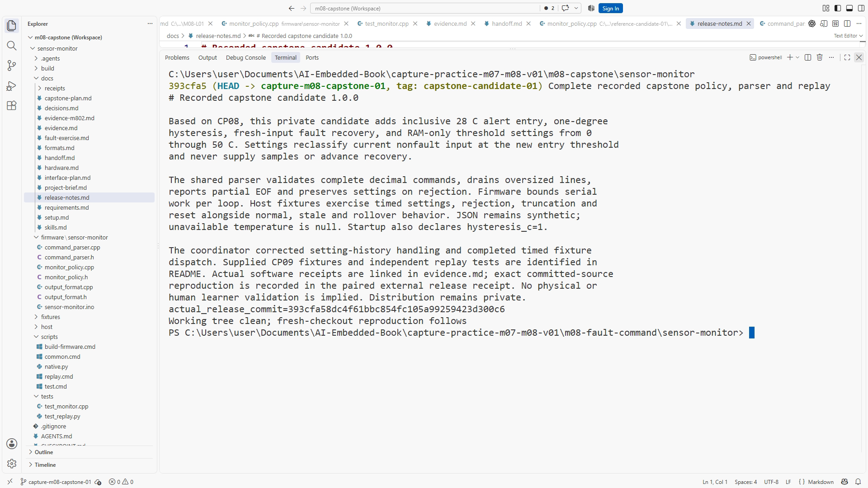Toggle maximized terminal panel size
868x488 pixels.
[847, 57]
